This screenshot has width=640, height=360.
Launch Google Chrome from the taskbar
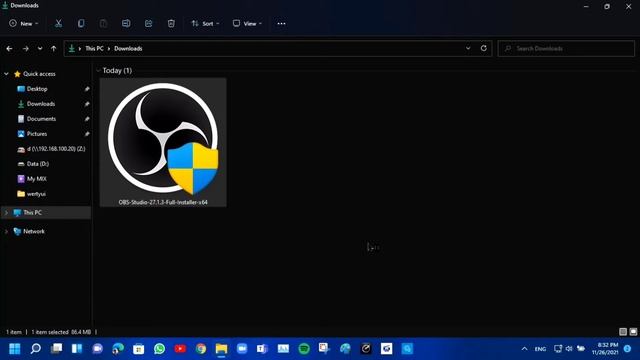[201, 349]
